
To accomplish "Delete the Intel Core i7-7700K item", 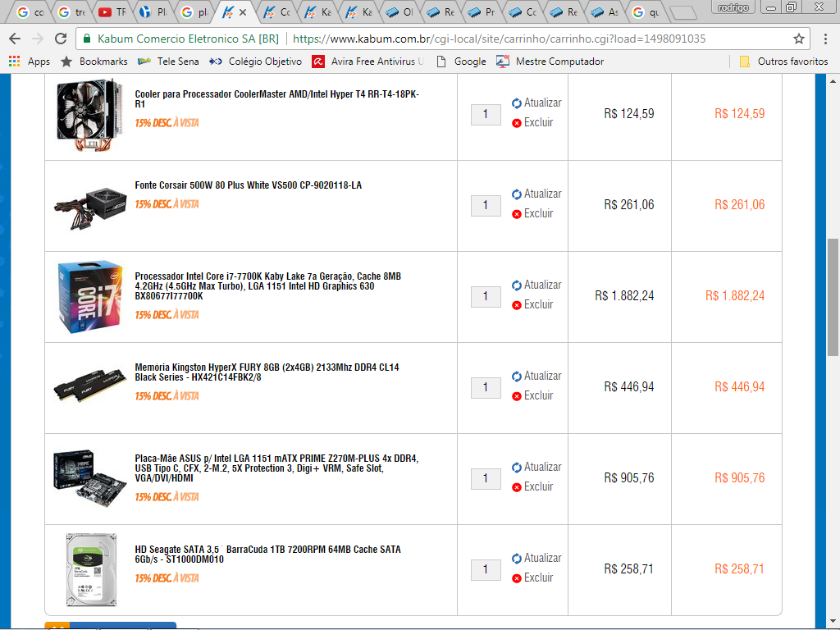I will 532,305.
